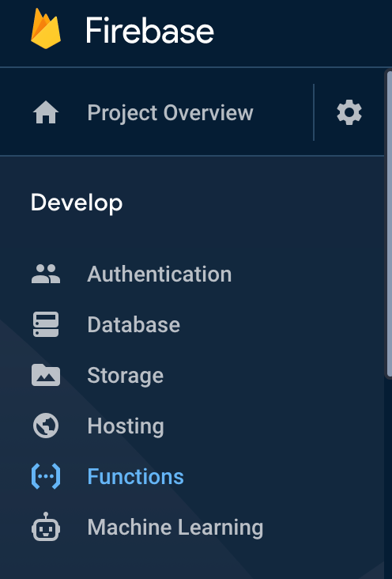Click the Database server icon
This screenshot has height=579, width=392.
click(46, 324)
